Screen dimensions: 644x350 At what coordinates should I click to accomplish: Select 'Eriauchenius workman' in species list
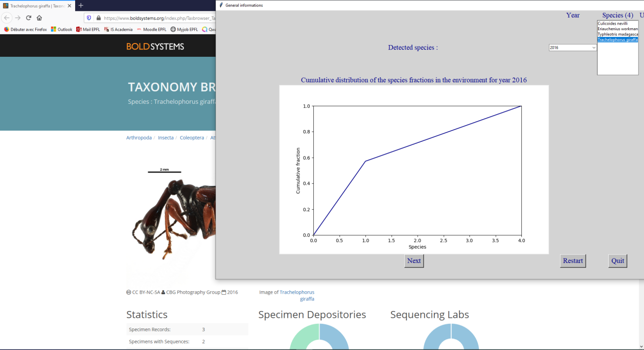click(617, 29)
